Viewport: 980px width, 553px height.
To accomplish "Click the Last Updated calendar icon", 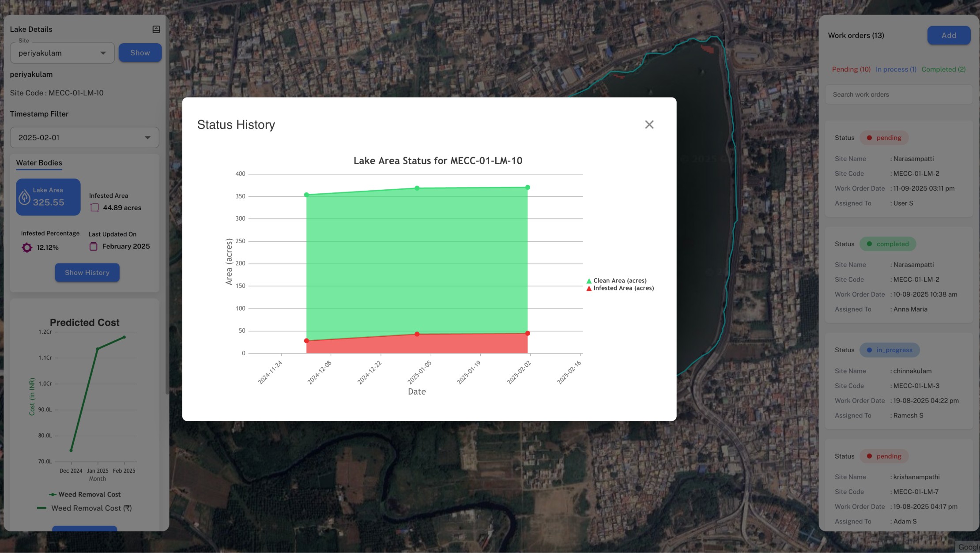I will [x=94, y=246].
